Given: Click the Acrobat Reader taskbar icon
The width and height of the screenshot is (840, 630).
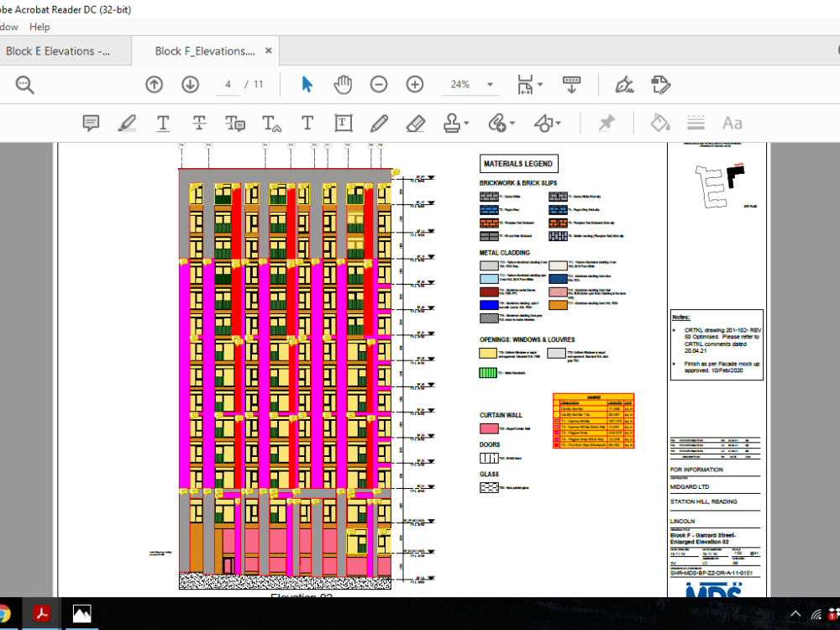Looking at the screenshot, I should pos(41,613).
